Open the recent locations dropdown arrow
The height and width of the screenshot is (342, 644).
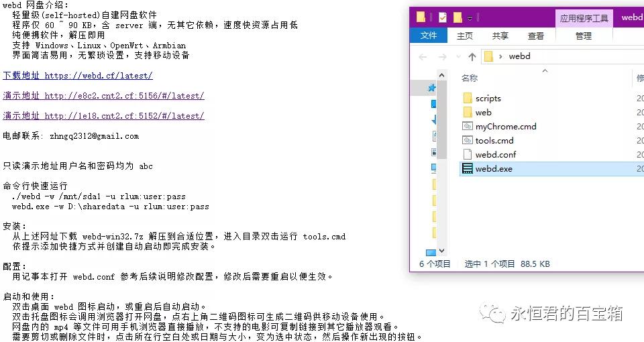point(458,56)
